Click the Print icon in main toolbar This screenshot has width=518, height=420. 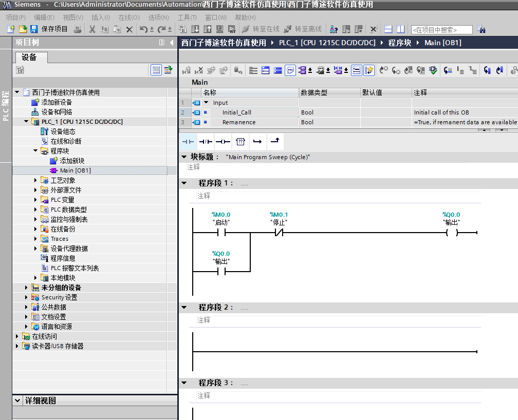[78, 29]
